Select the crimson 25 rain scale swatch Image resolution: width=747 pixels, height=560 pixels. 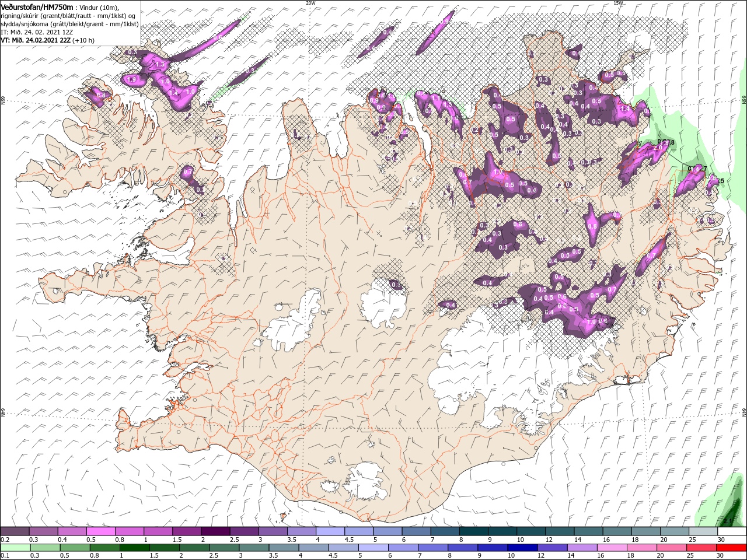click(701, 548)
